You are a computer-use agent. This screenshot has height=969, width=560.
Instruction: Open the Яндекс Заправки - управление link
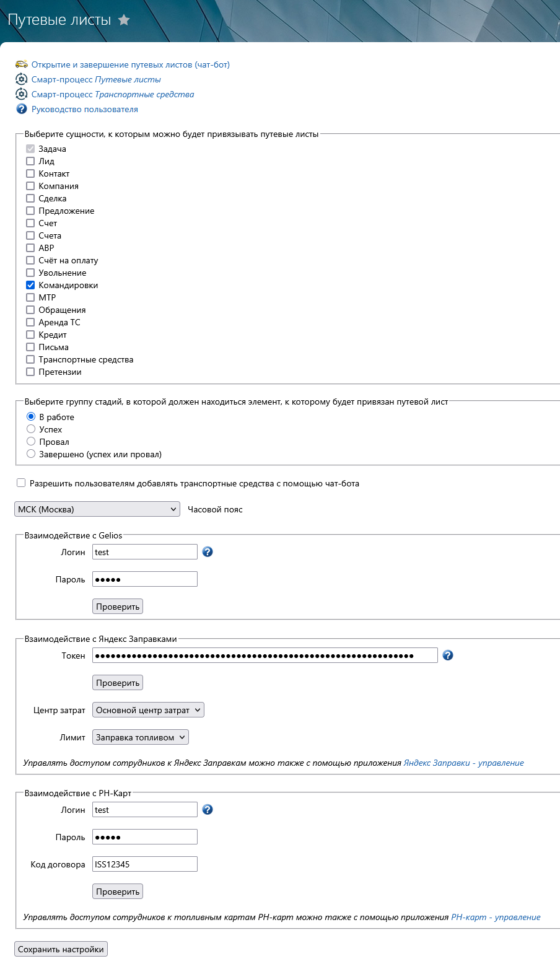[x=463, y=763]
